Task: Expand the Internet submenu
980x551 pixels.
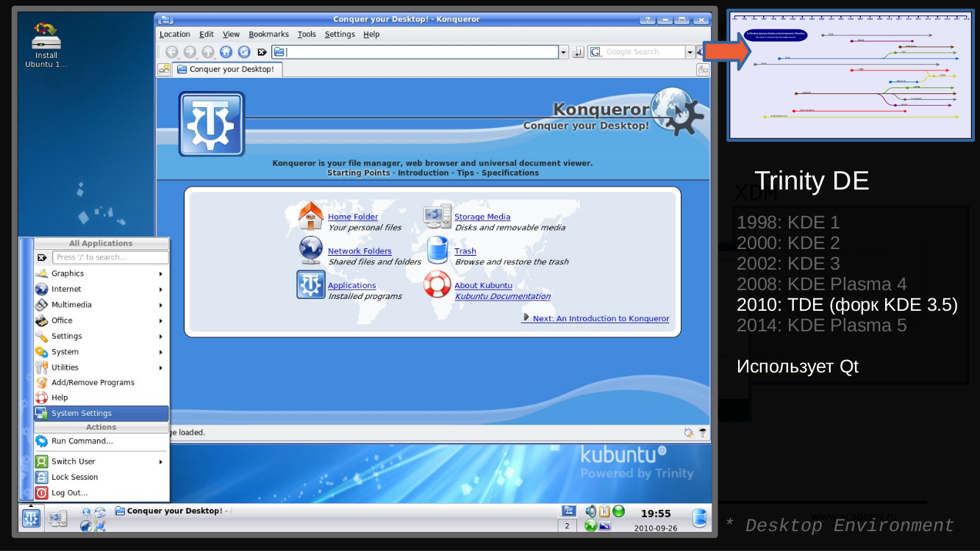Action: coord(101,289)
